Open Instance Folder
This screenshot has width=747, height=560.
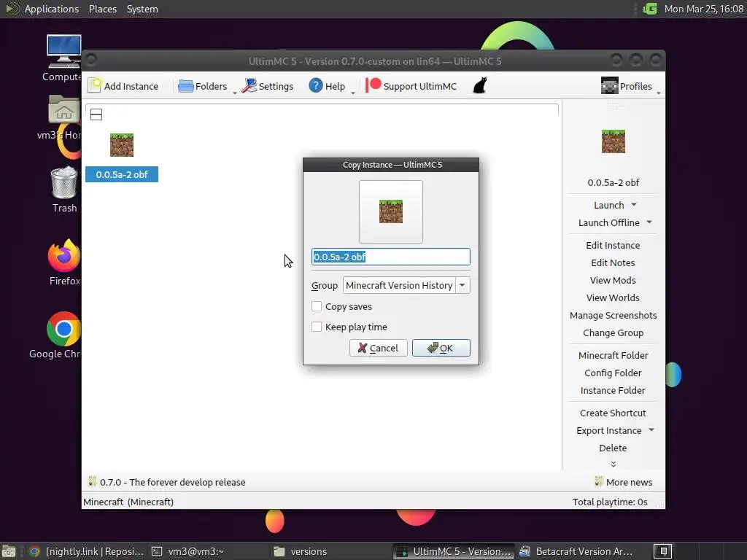click(x=613, y=391)
